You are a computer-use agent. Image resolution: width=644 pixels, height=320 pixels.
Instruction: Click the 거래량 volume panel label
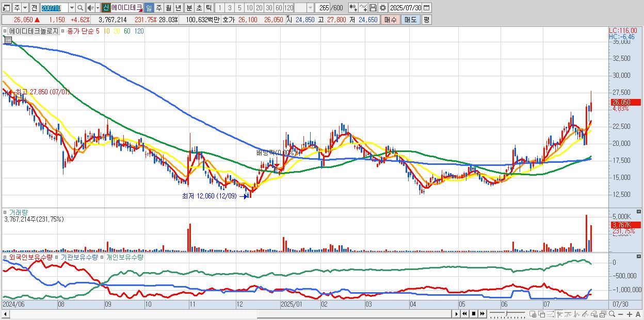tap(19, 212)
